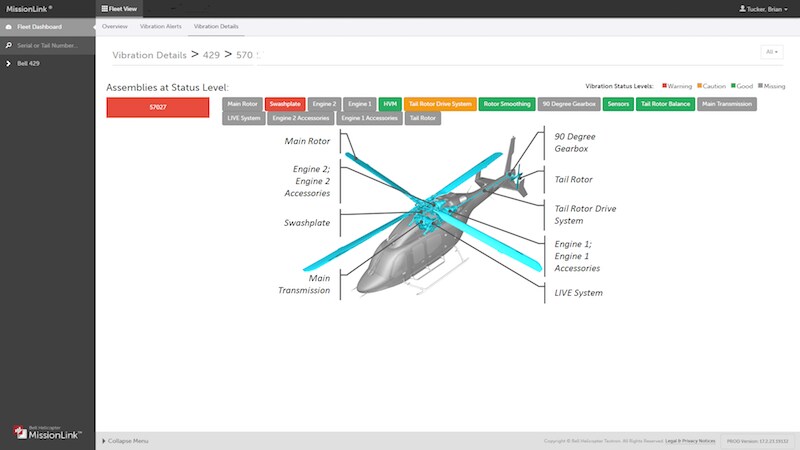Image resolution: width=800 pixels, height=450 pixels.
Task: Select the red Swashplate assembly button
Action: (285, 103)
